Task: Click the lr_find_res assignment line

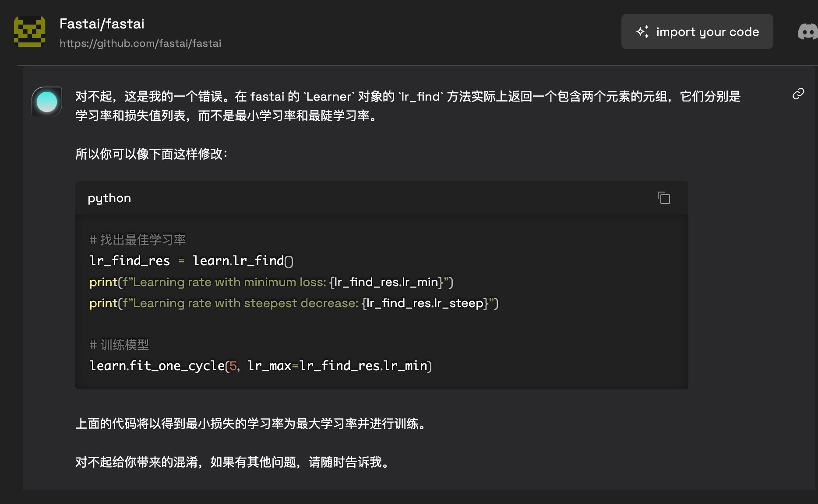Action: [x=191, y=260]
